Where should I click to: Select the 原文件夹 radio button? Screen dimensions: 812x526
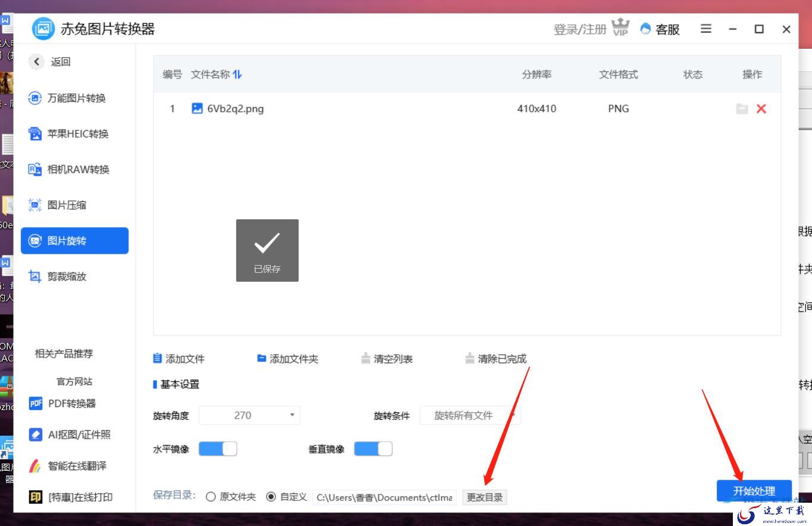click(211, 497)
